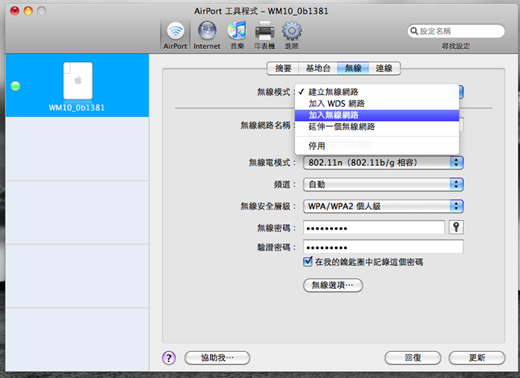
Task: Switch to the 基地台 base station tab
Action: pyautogui.click(x=318, y=68)
